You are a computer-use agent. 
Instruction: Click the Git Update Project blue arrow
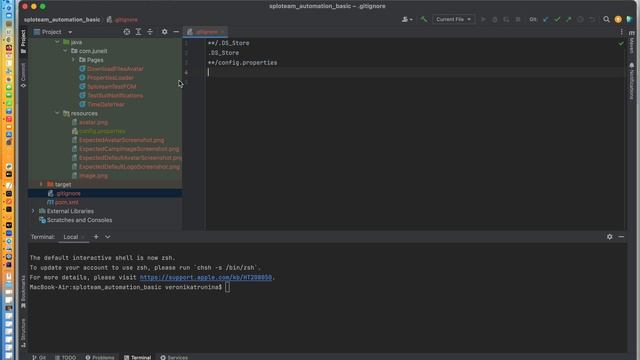tap(545, 19)
